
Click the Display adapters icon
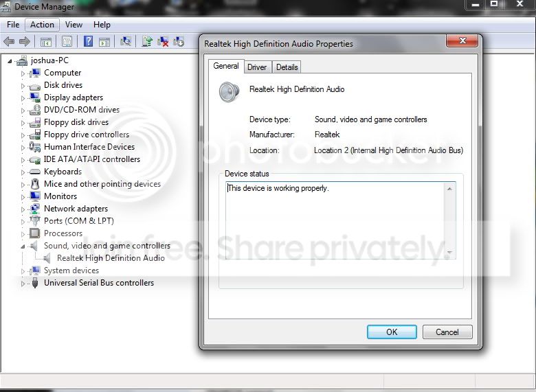tap(35, 97)
